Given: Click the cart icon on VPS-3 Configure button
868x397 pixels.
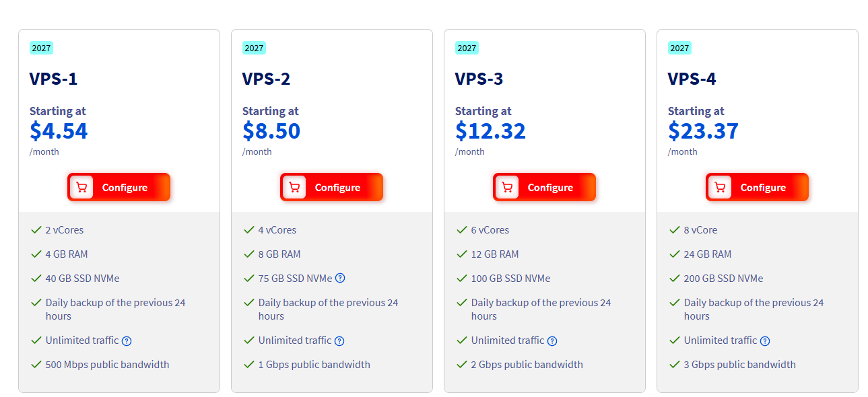Looking at the screenshot, I should [x=507, y=187].
